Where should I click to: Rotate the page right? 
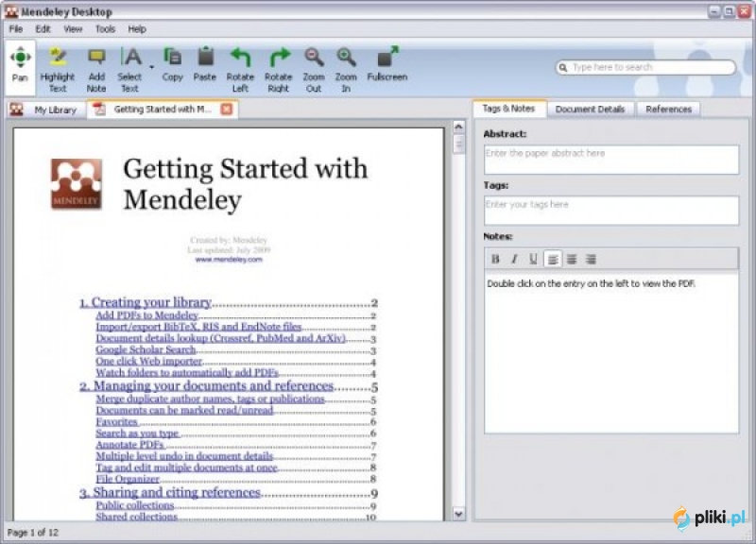278,69
